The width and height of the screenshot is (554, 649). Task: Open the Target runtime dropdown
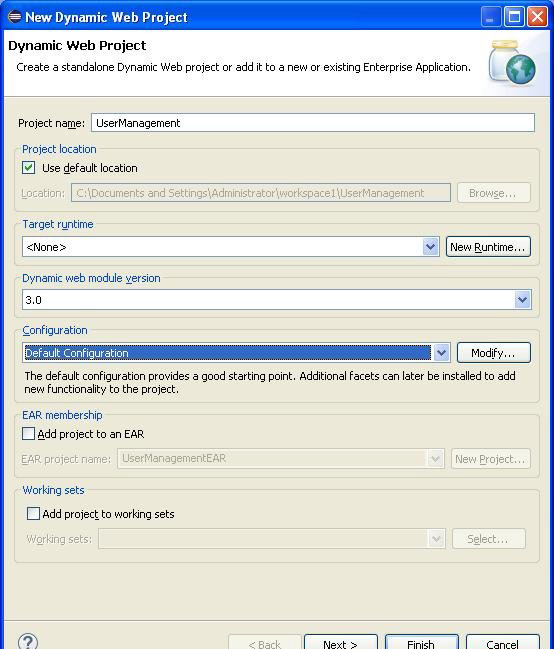click(431, 247)
